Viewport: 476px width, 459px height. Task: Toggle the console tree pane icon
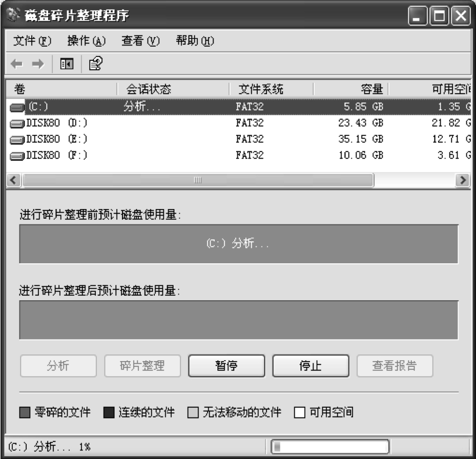tap(67, 64)
